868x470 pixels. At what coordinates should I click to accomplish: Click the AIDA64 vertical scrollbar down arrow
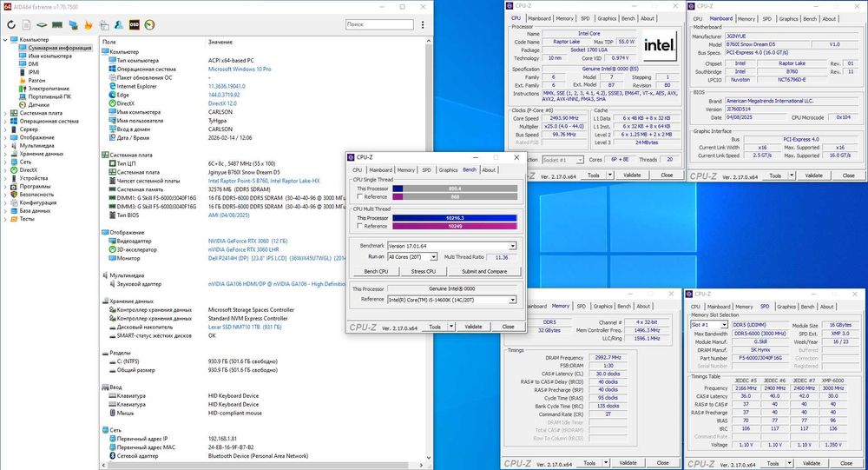[x=429, y=458]
